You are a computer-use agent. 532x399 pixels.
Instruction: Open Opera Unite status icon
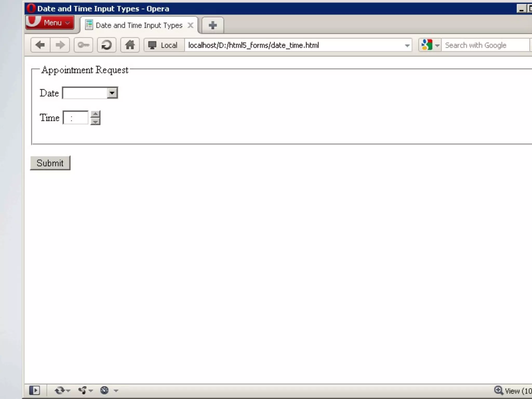point(83,390)
